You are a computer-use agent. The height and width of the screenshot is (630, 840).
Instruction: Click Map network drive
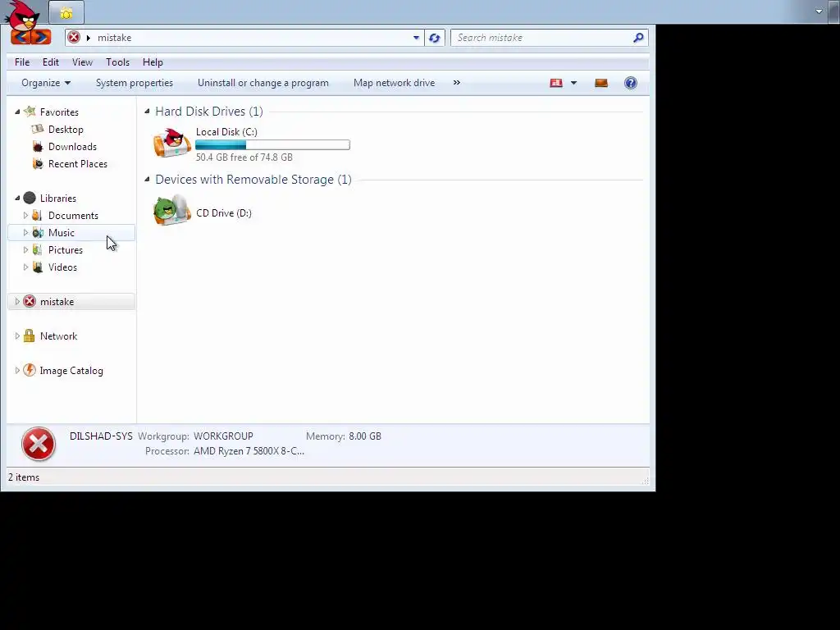395,83
